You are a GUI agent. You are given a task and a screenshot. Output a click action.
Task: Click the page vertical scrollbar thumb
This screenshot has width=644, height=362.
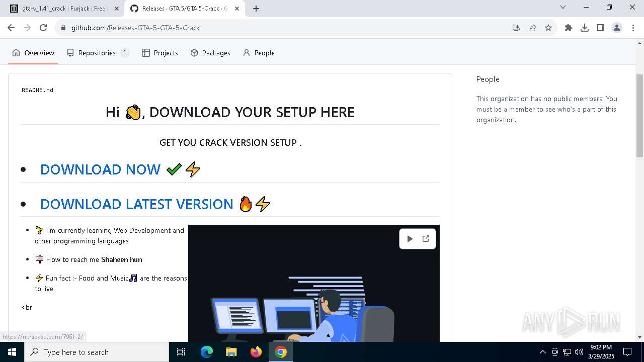tap(639, 116)
